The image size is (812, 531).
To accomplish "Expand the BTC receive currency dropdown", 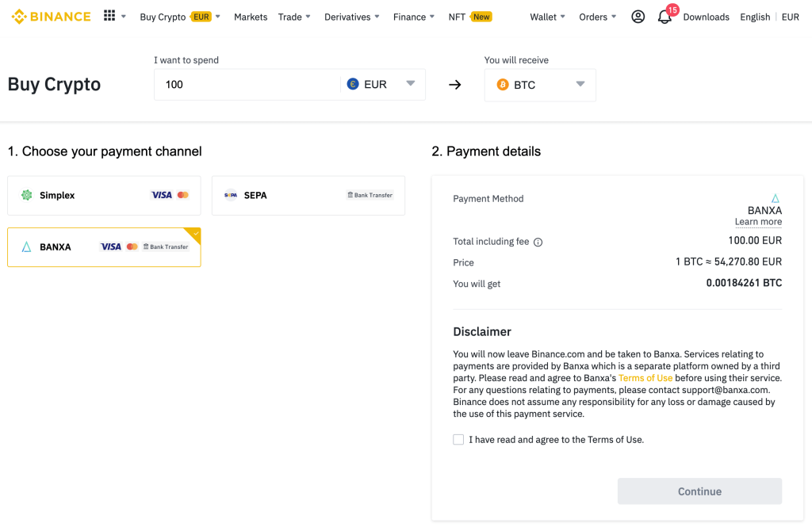I will click(x=580, y=84).
